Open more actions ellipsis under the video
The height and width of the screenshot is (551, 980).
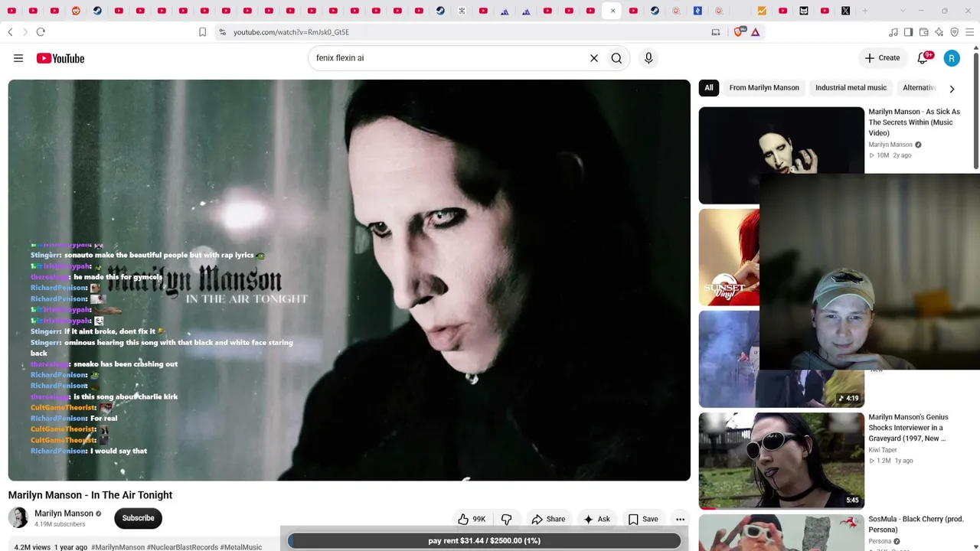(680, 519)
